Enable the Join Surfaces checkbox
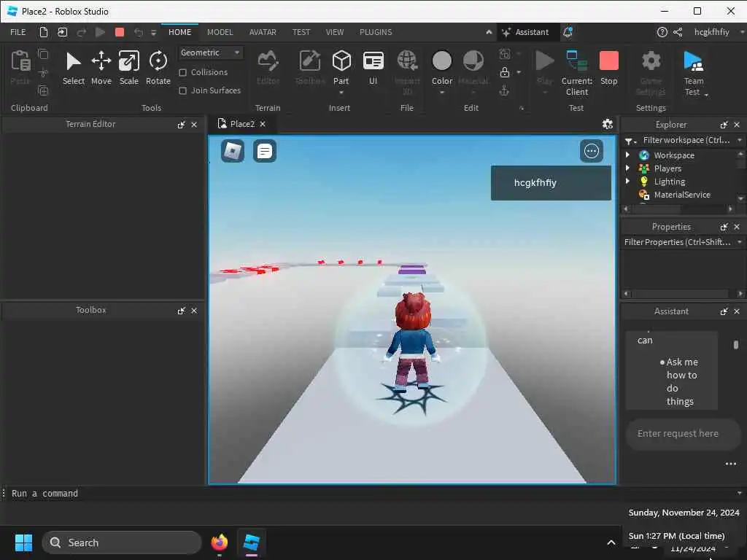Screen dimensions: 747x560 click(182, 90)
